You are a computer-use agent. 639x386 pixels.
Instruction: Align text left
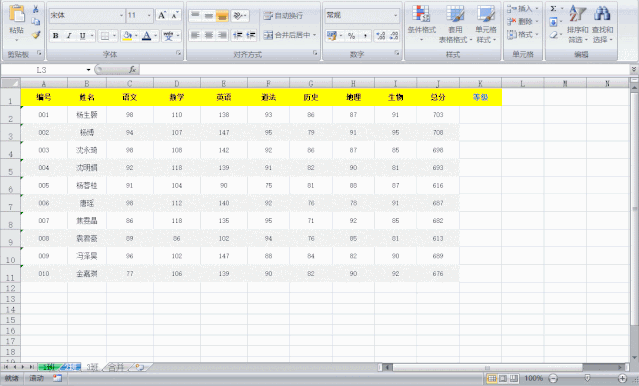[196, 35]
